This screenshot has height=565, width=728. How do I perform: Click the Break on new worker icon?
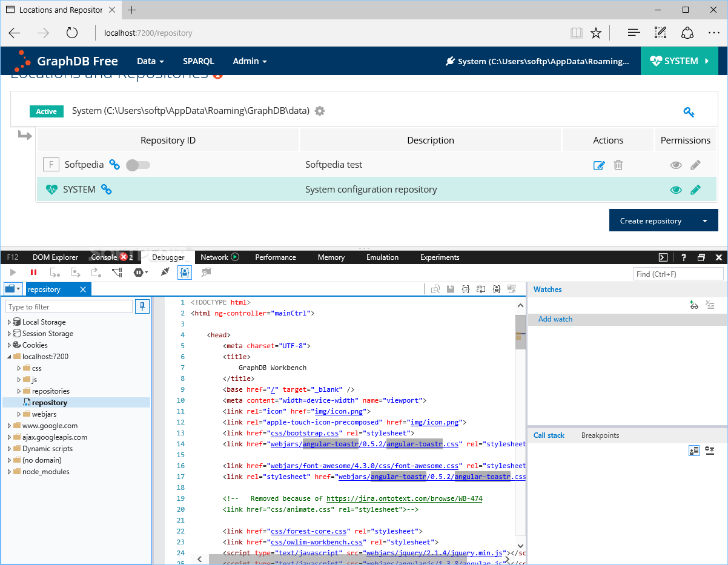(117, 273)
